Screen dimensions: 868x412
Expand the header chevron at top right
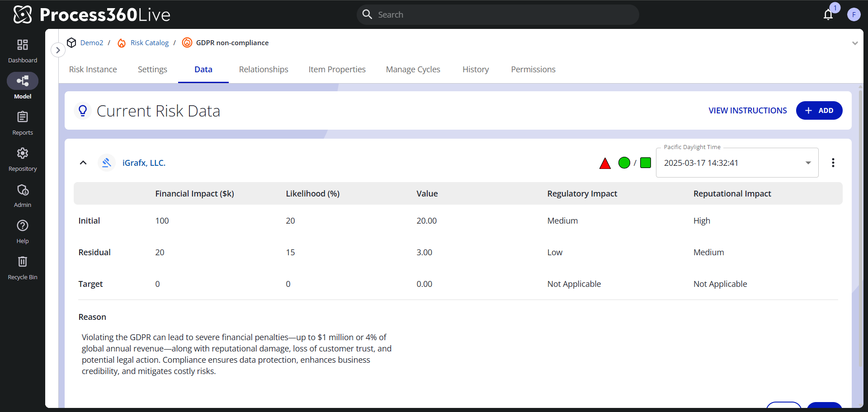point(854,43)
